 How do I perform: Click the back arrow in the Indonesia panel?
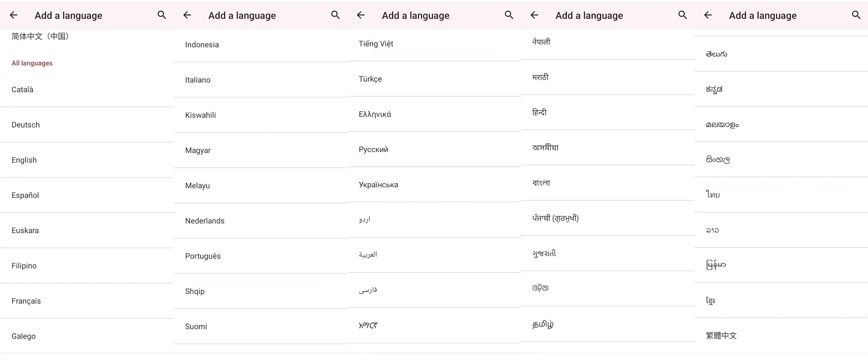pyautogui.click(x=187, y=15)
